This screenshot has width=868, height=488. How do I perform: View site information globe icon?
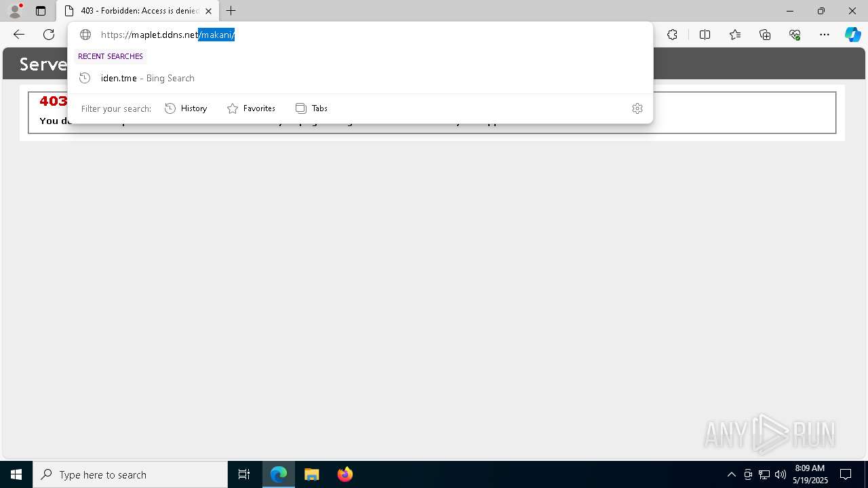(85, 35)
